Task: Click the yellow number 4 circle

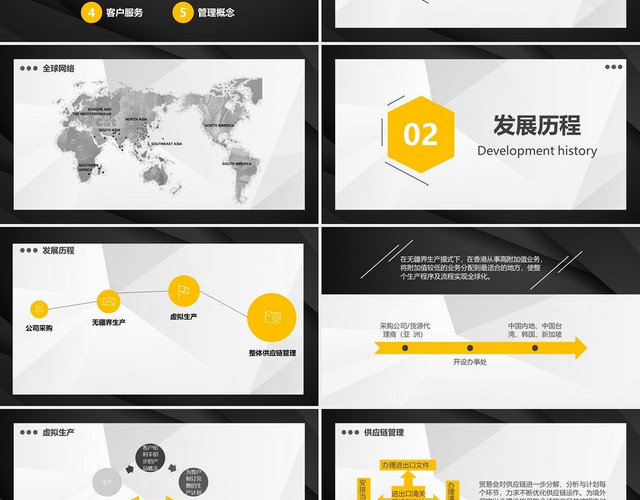Action: (x=91, y=13)
